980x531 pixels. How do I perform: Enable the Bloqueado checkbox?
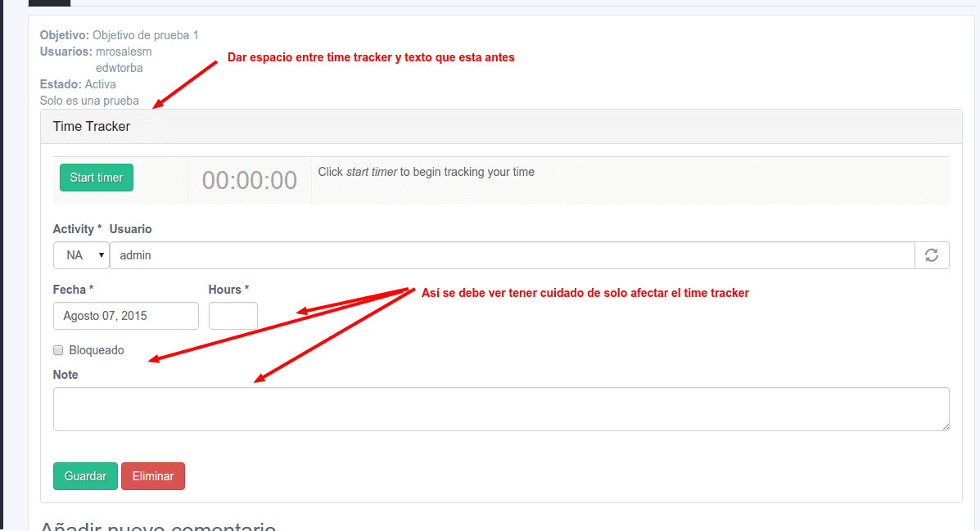point(58,350)
